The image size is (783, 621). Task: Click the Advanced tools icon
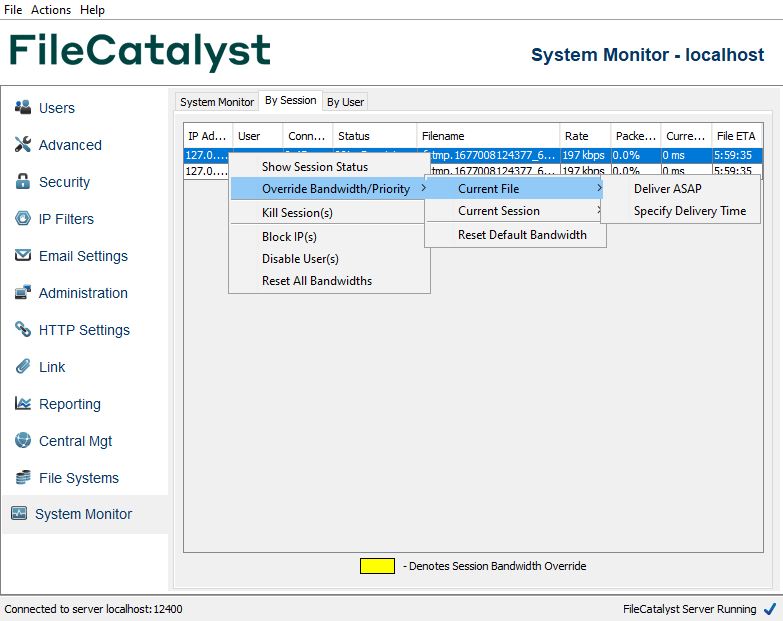pyautogui.click(x=23, y=144)
